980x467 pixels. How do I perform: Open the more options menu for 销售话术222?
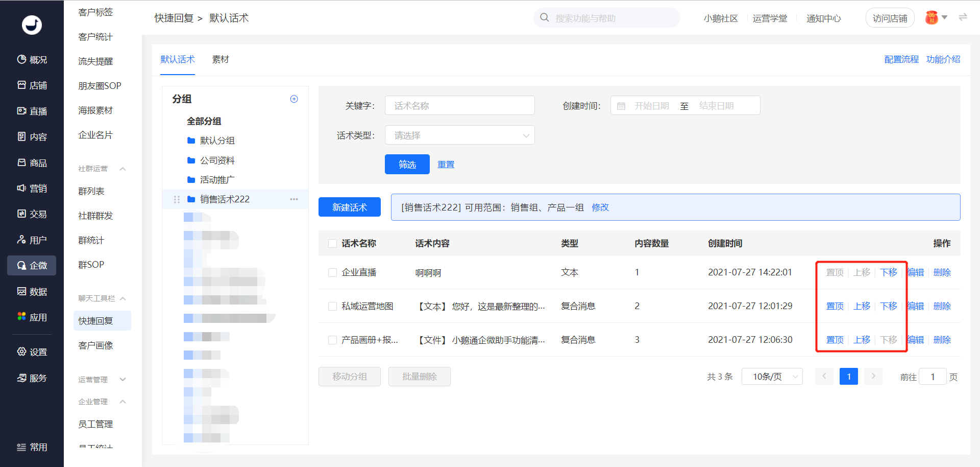(294, 199)
